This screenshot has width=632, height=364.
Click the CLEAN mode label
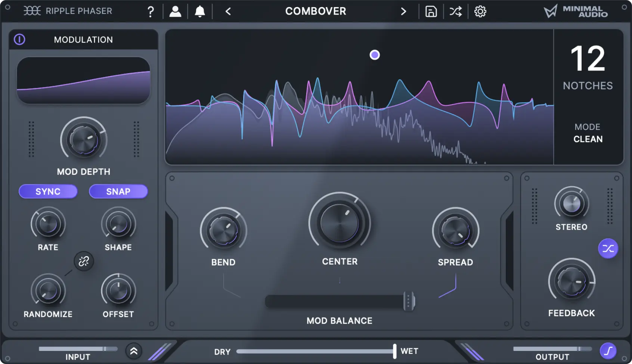588,139
